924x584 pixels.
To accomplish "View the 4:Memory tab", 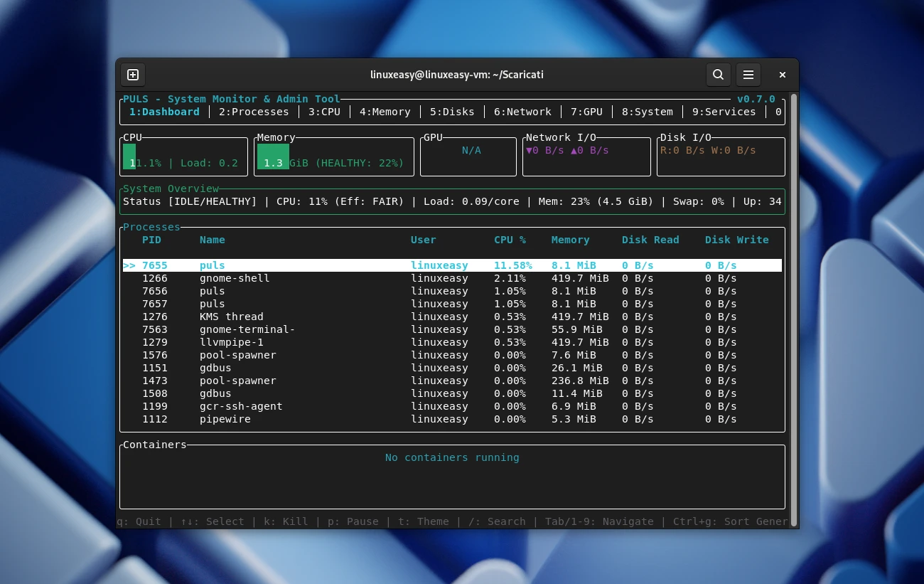I will click(x=385, y=112).
